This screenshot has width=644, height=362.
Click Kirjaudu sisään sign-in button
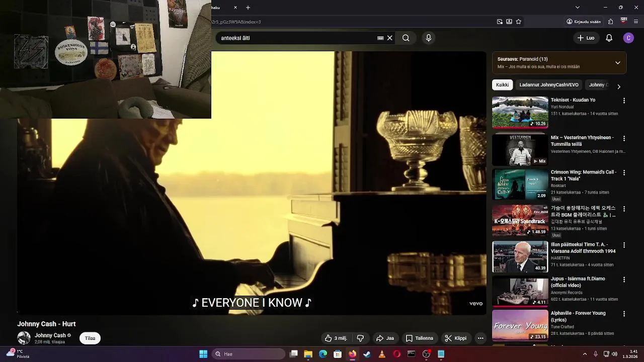coord(584,22)
